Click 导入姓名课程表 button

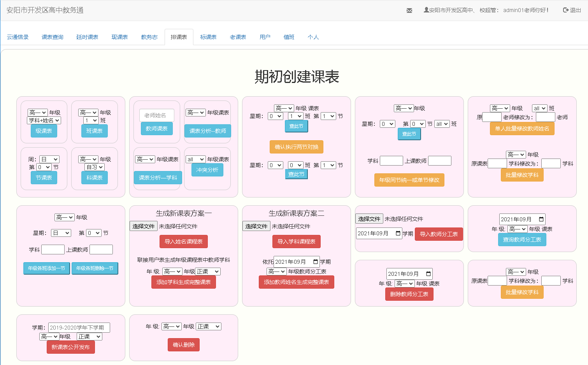(184, 242)
